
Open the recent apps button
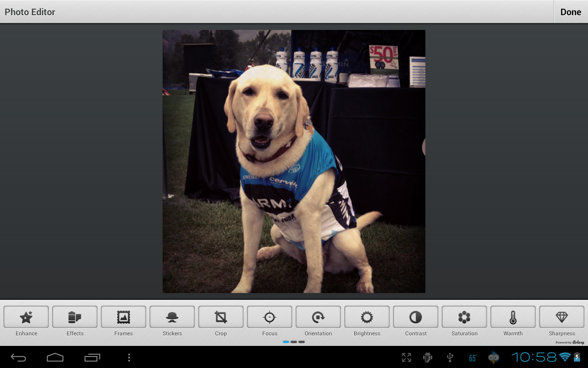click(x=92, y=357)
